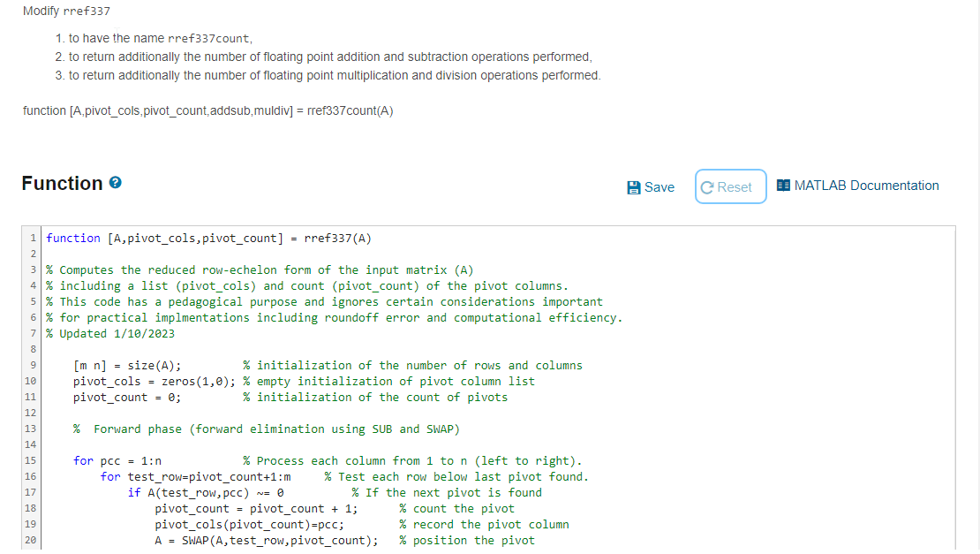Click the function declaration on line 1

(x=208, y=239)
